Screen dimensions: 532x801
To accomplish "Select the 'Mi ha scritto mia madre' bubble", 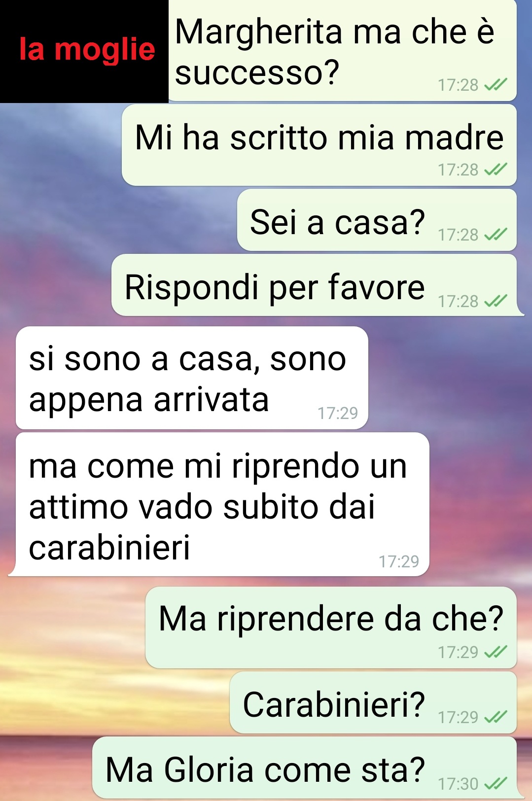I will 319,145.
